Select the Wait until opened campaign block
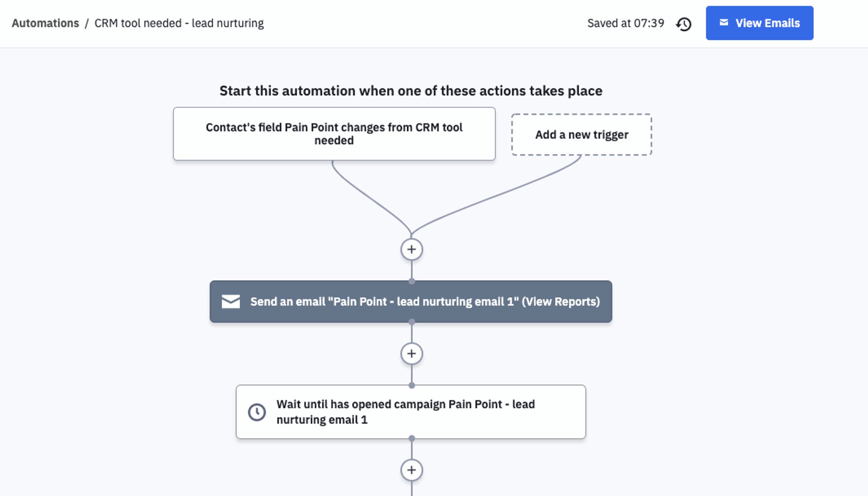868x496 pixels. [x=410, y=412]
